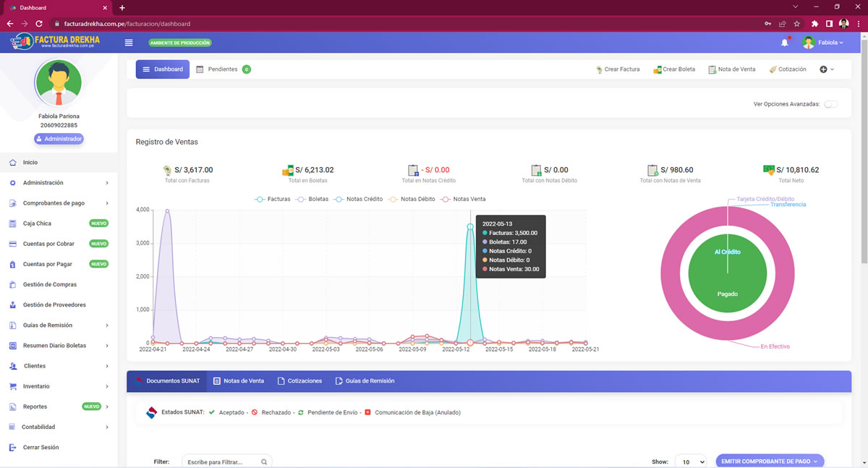Bookmark this page with the star icon
This screenshot has width=868, height=468.
[x=796, y=23]
